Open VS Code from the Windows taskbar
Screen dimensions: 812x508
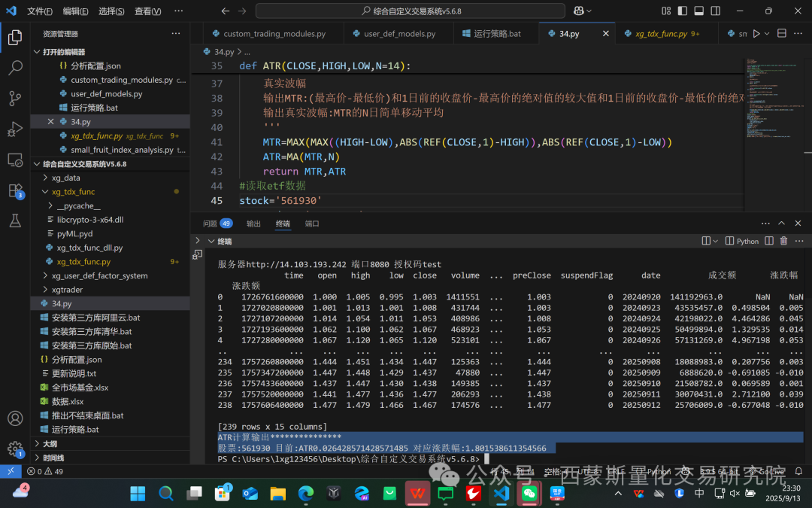tap(501, 493)
